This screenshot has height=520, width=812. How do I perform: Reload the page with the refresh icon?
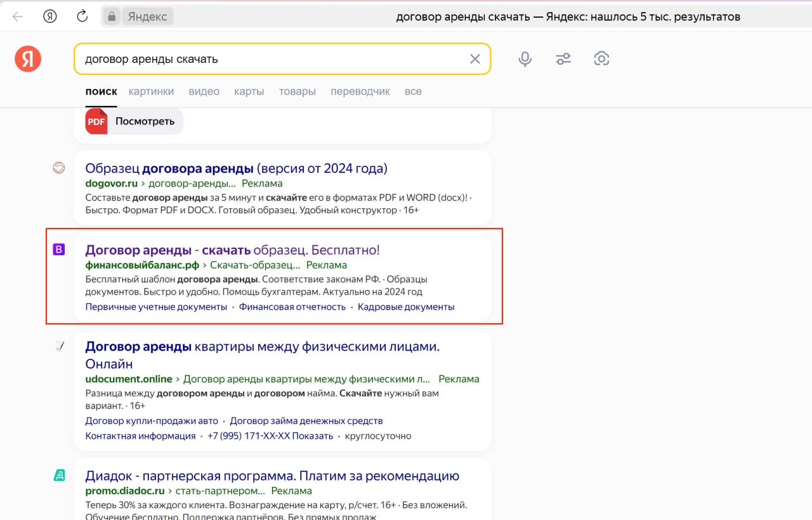point(82,17)
